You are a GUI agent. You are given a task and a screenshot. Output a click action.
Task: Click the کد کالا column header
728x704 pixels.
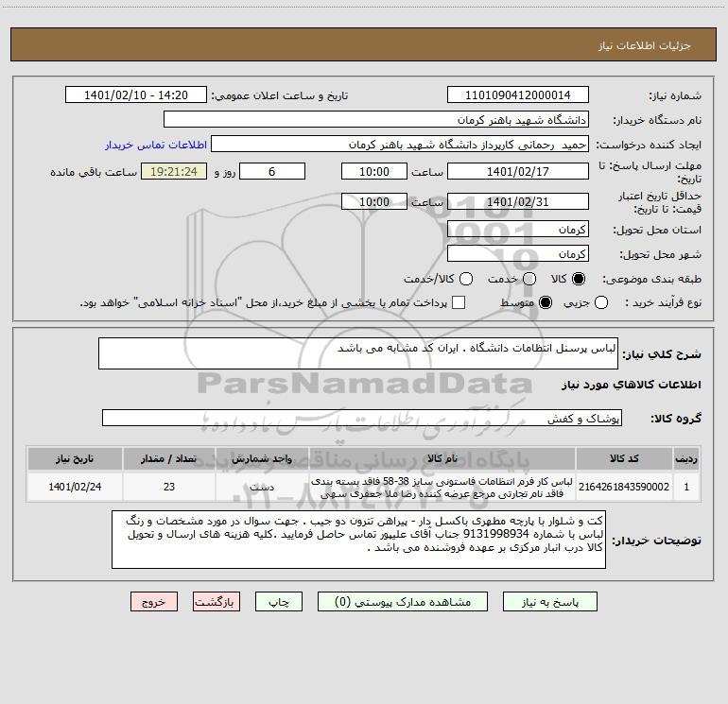[x=624, y=458]
